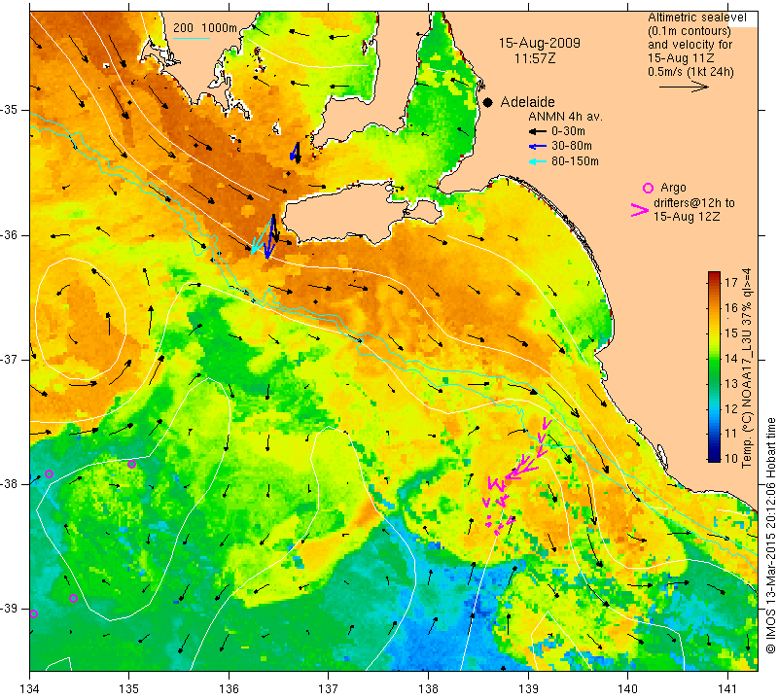
Task: Click the 15-Aug 12Z drifter label text
Action: 687,217
